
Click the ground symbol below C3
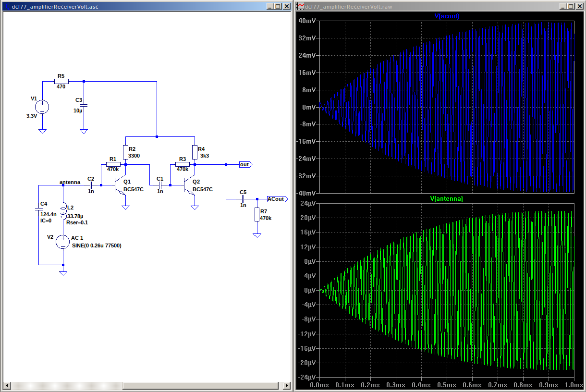[x=84, y=131]
